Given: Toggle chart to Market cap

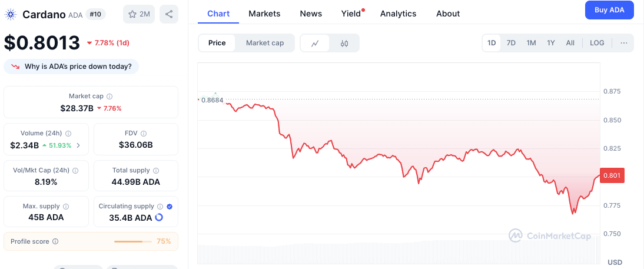Looking at the screenshot, I should [x=265, y=43].
